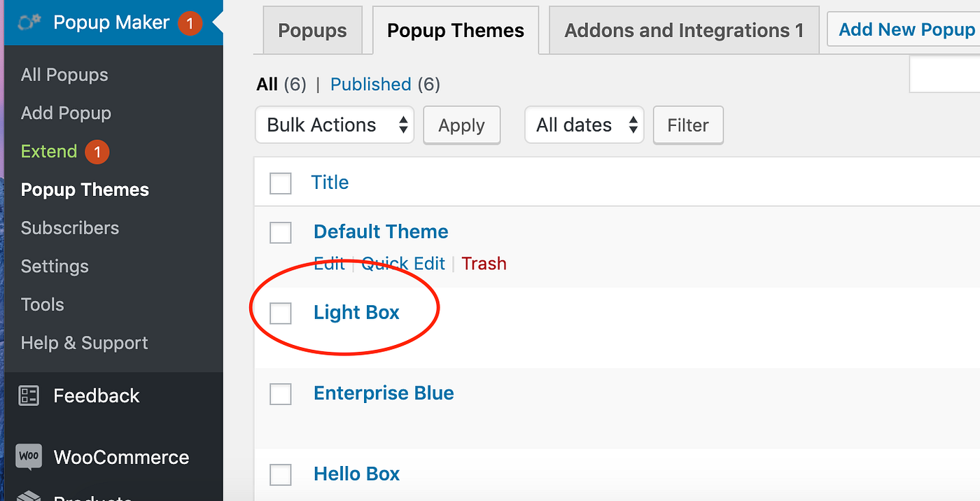Show only Published themes
The height and width of the screenshot is (501, 980).
coord(370,85)
